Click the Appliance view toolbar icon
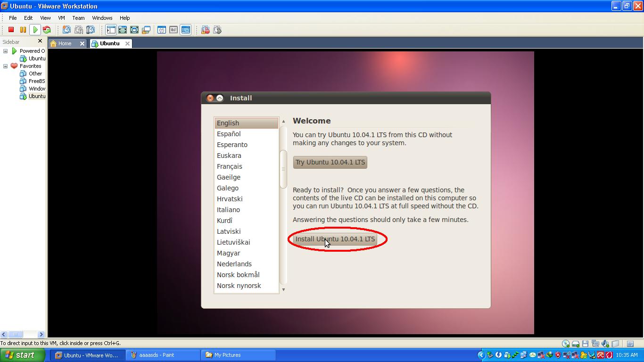This screenshot has height=362, width=644. [x=173, y=30]
